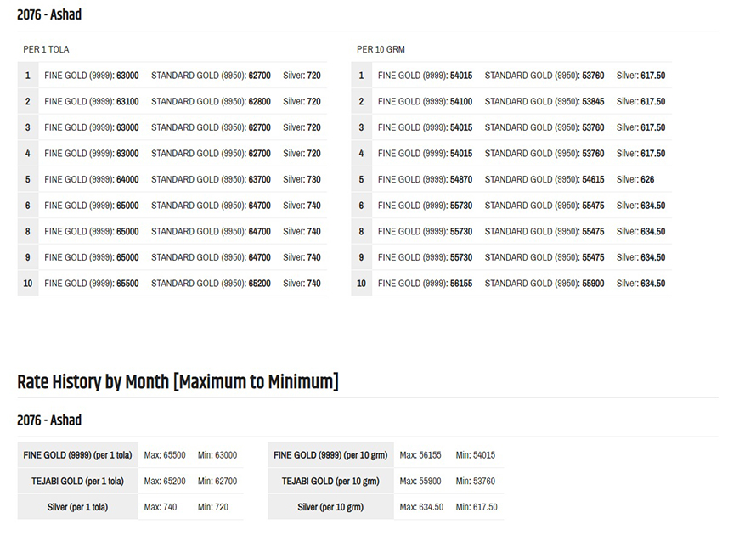The height and width of the screenshot is (535, 756).
Task: Click 'FINE GOLD (9999) (per 1 tola)' label
Action: [x=77, y=455]
